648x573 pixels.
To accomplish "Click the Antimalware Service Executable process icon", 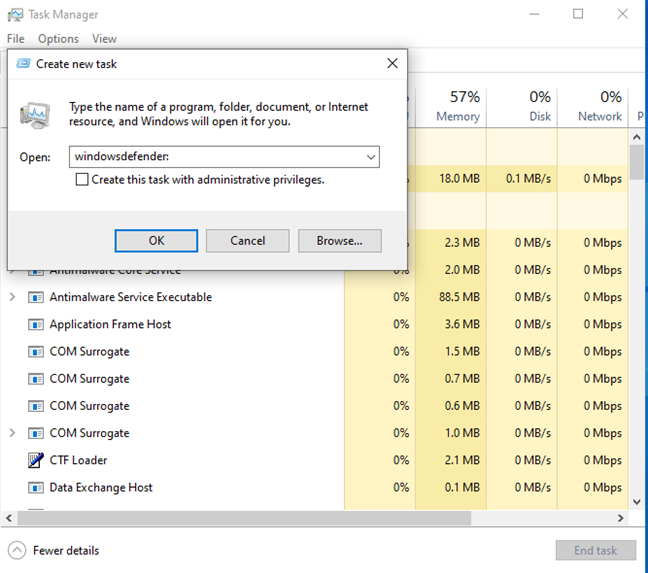I will click(x=36, y=297).
